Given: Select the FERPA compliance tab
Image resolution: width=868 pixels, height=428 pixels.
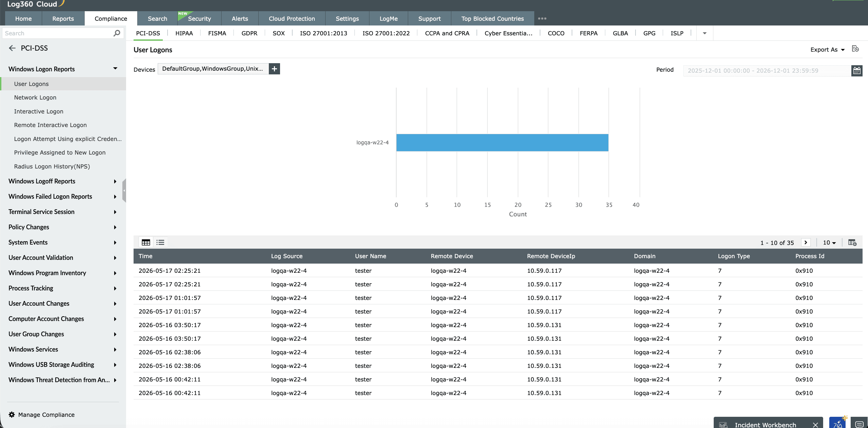Looking at the screenshot, I should pos(589,33).
